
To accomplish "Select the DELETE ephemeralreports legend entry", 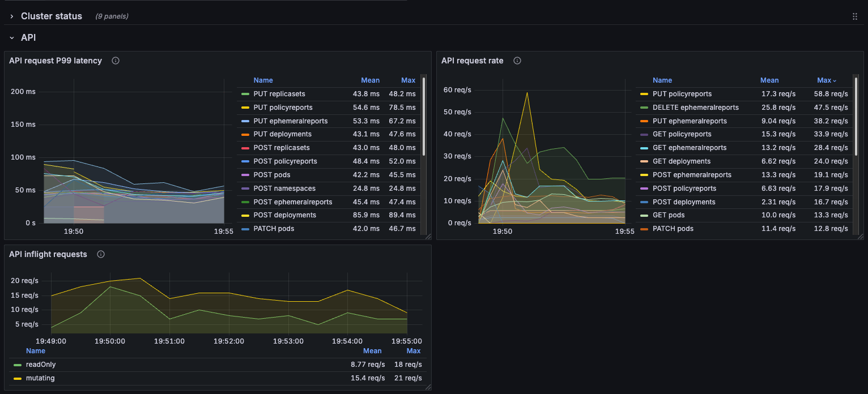I will (x=695, y=107).
